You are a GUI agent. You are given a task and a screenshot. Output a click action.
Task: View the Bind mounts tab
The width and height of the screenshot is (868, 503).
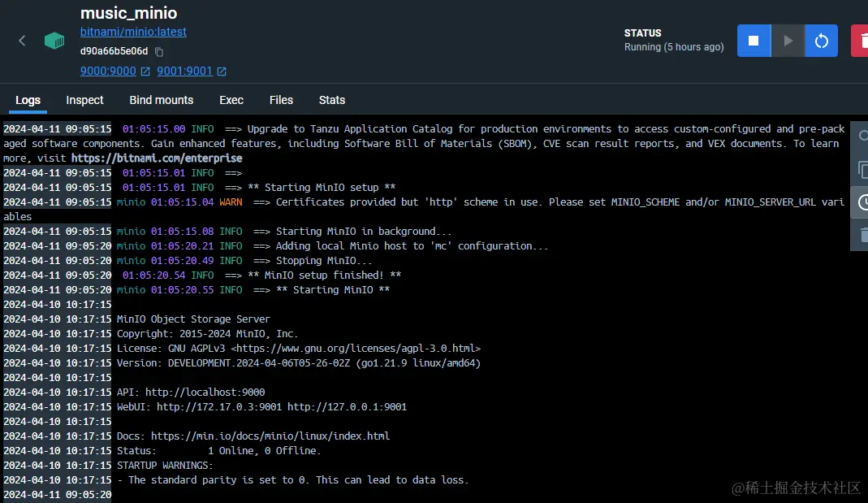[161, 100]
